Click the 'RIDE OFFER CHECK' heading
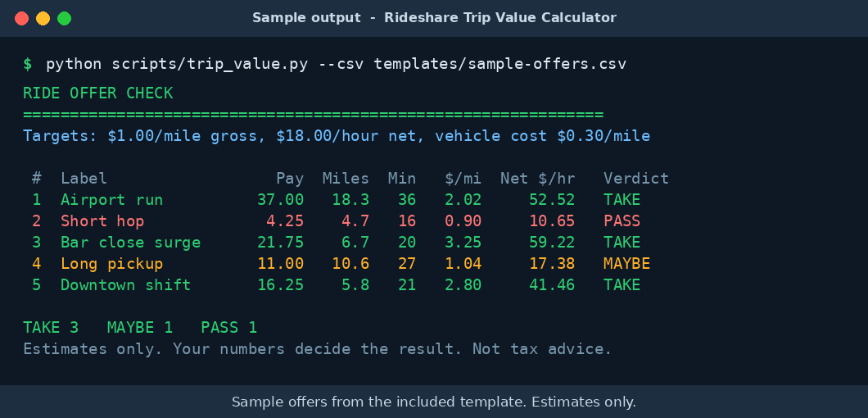The image size is (868, 418). coord(98,93)
